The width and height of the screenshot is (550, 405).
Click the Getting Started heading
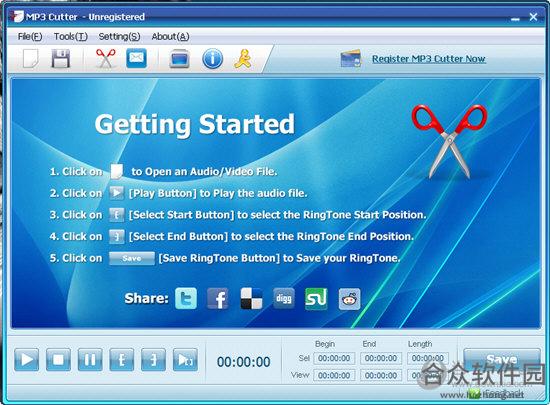pyautogui.click(x=195, y=124)
